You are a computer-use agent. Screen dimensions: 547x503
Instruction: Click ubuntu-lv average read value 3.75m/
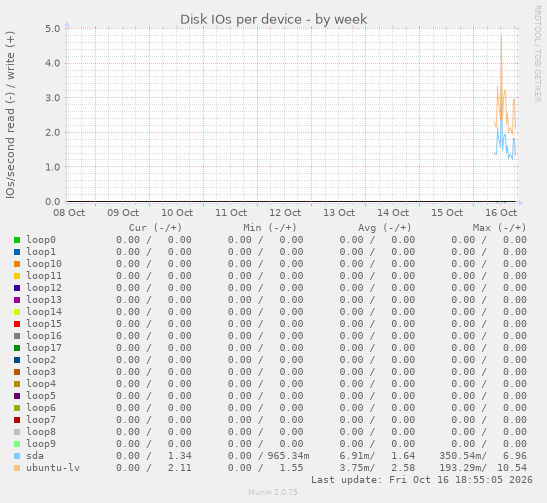357,468
